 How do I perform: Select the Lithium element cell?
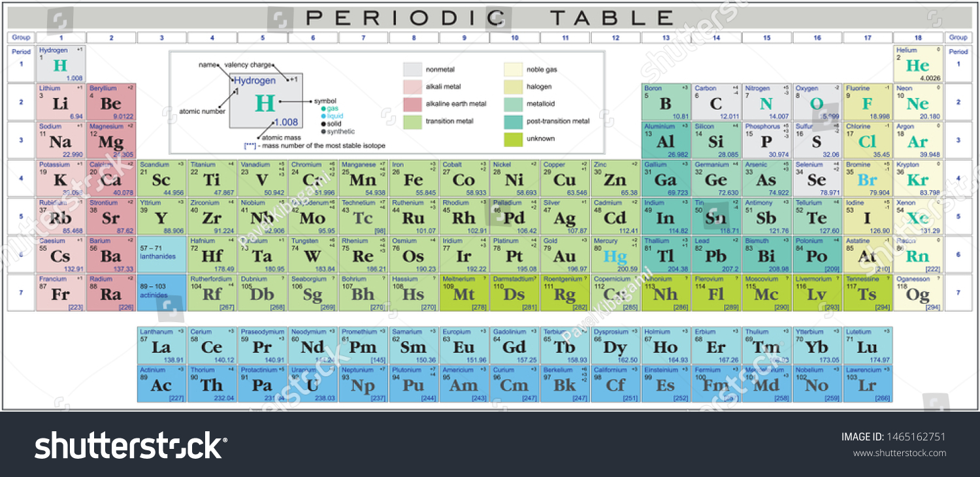[61, 102]
